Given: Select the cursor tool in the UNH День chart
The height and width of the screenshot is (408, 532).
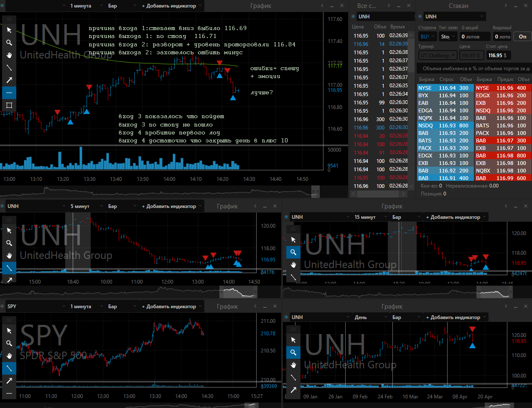Looking at the screenshot, I should 293,340.
